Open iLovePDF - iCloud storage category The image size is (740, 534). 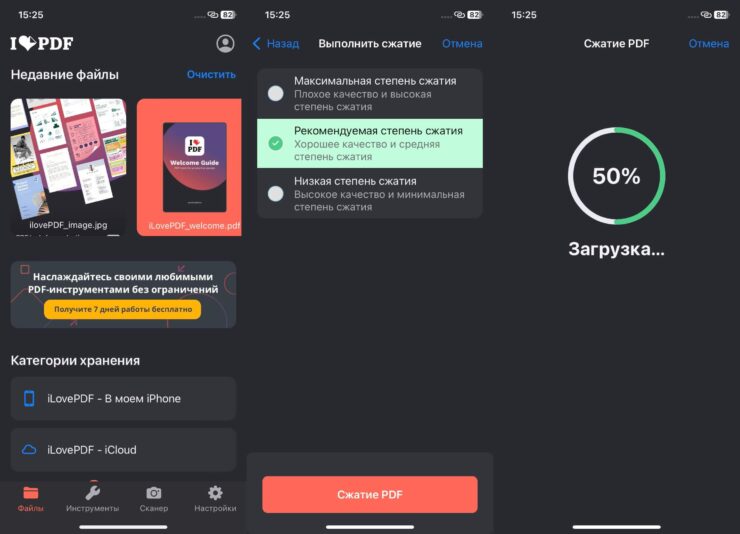[x=123, y=450]
